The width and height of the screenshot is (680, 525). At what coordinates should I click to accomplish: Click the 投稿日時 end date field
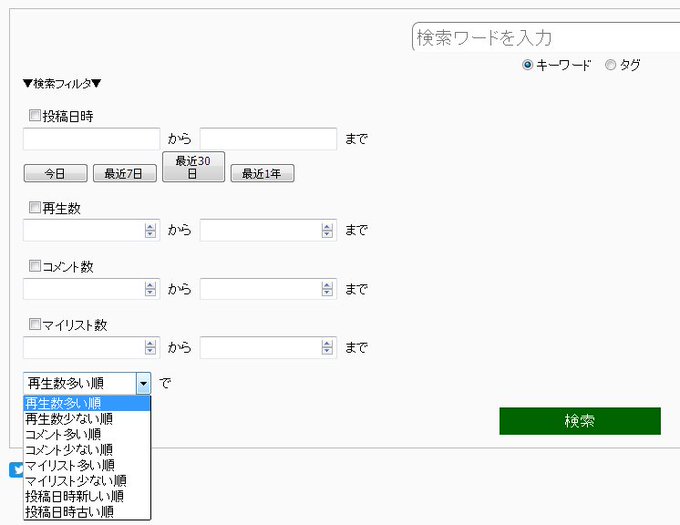268,139
